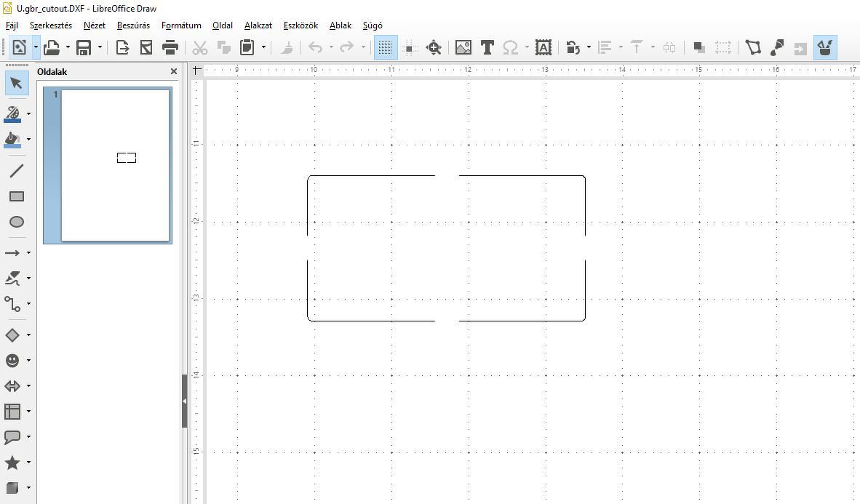The image size is (860, 504).
Task: Toggle Edit points mode
Action: click(x=753, y=48)
